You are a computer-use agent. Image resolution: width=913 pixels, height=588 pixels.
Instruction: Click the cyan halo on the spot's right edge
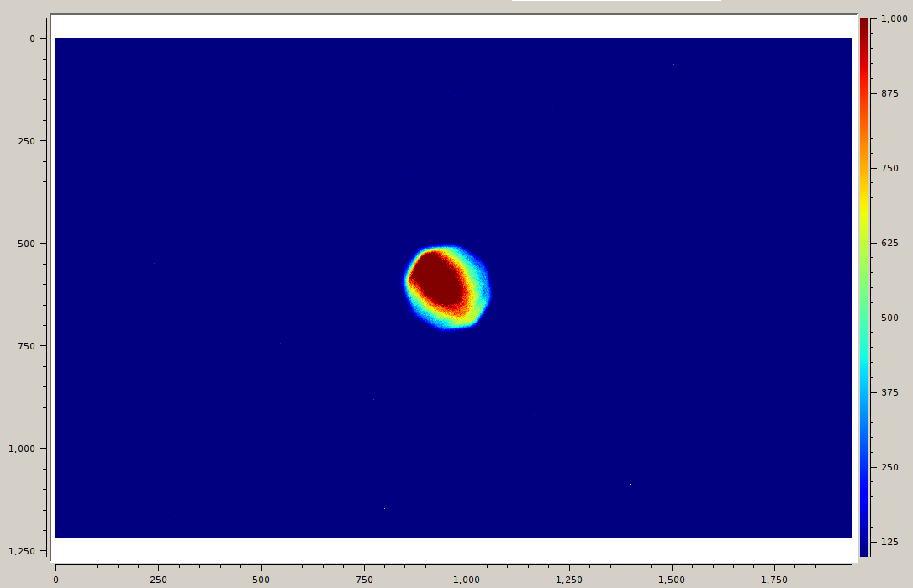(x=483, y=290)
